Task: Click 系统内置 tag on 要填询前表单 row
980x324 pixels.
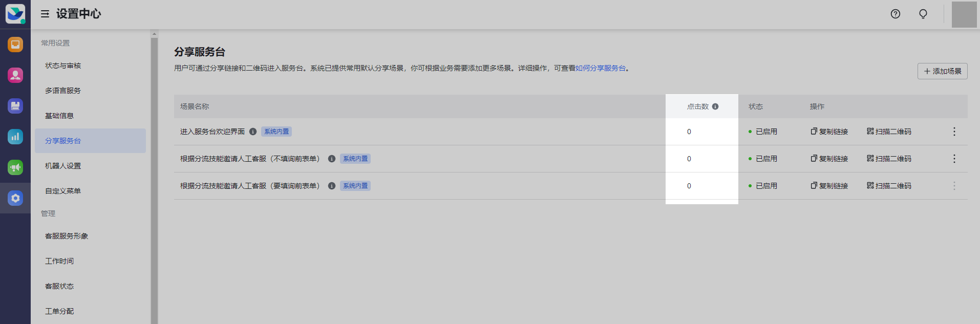Action: (355, 186)
